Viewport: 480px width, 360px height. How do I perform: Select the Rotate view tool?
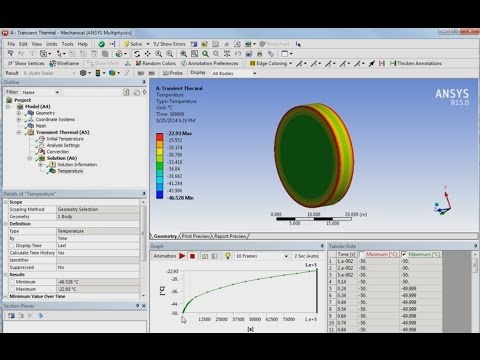coord(137,54)
